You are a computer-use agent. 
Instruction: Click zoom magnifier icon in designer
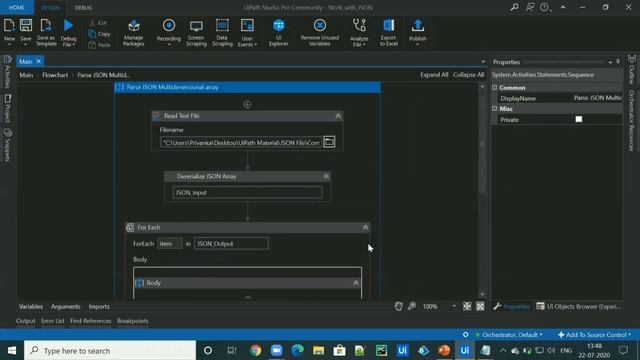(412, 306)
